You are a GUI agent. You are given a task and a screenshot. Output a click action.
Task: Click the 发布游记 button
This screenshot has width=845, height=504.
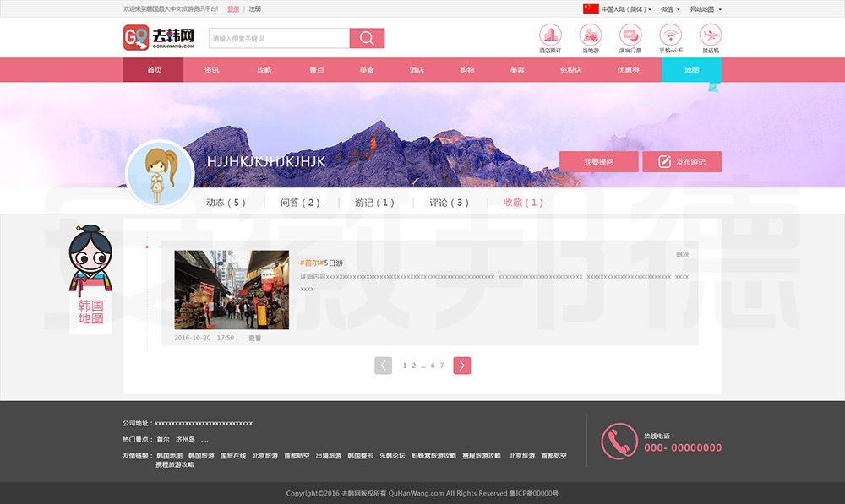coord(682,162)
